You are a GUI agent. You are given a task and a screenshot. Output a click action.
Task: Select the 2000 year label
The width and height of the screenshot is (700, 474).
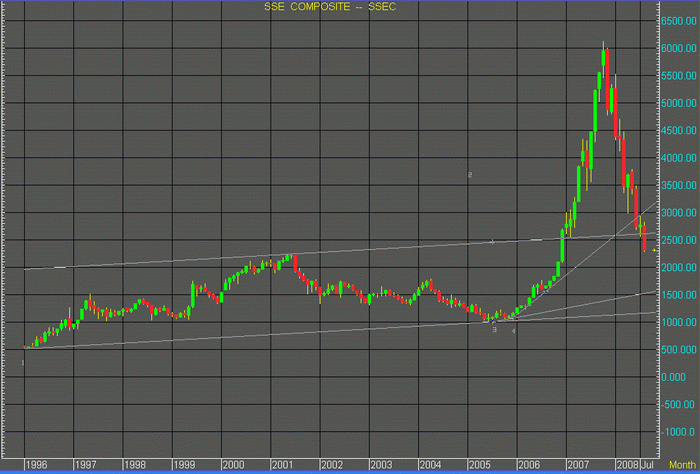(233, 465)
